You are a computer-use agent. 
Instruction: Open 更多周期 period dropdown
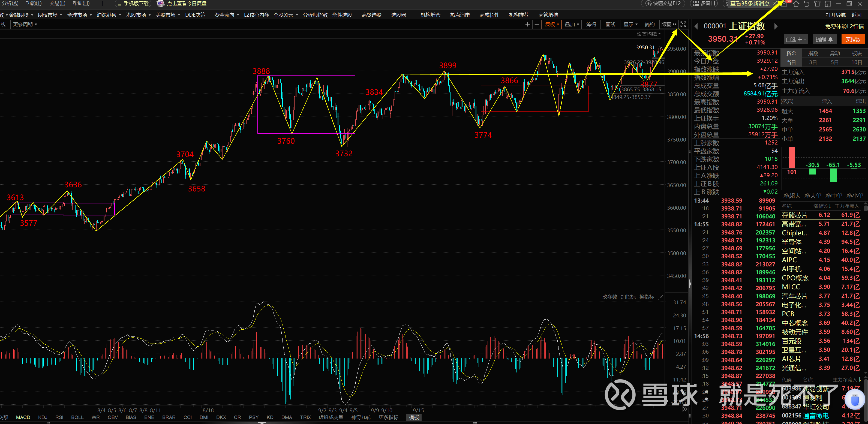coord(25,24)
